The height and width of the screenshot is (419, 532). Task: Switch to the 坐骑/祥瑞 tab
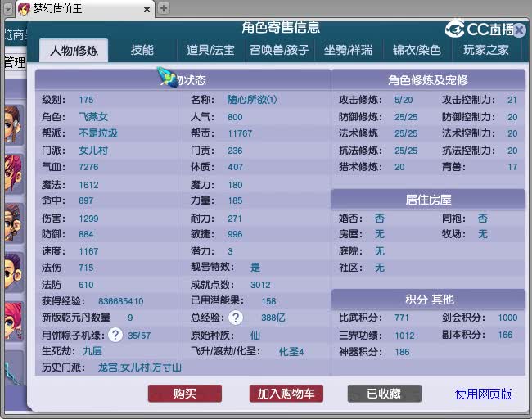348,50
